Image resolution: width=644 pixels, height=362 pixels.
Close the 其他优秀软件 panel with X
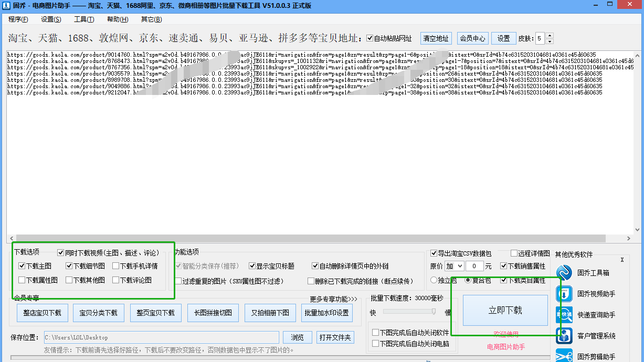coord(622,260)
